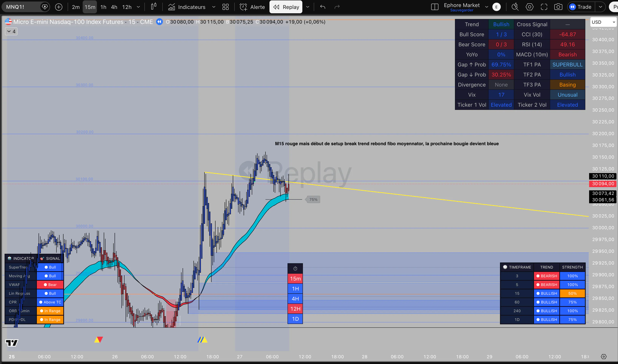
Task: Expand the layout management dropdown arrow
Action: pyautogui.click(x=486, y=7)
